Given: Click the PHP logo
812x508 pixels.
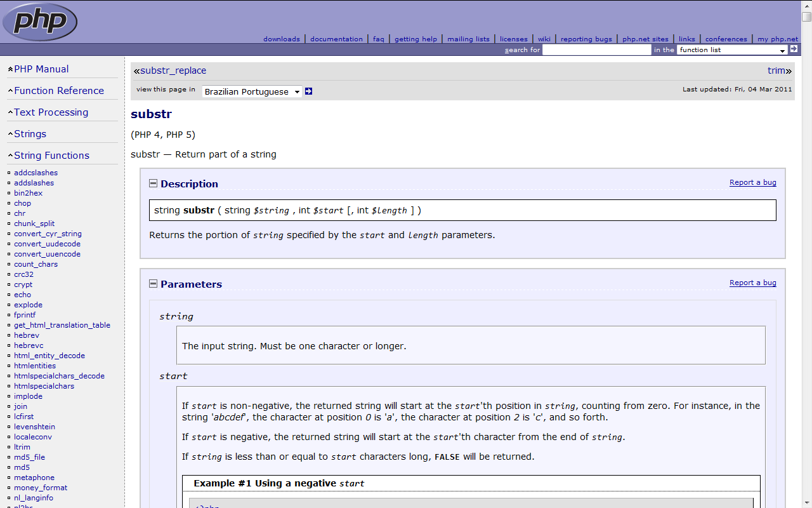Looking at the screenshot, I should click(40, 22).
